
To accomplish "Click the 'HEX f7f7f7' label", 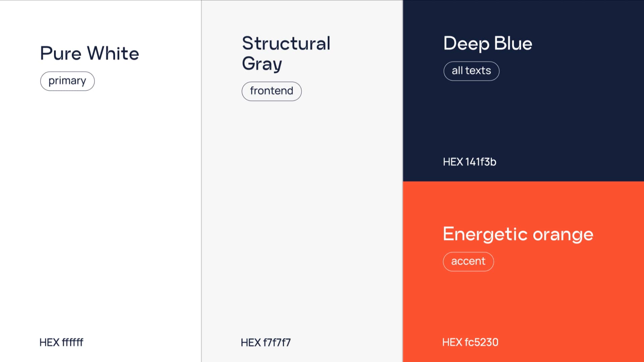I will point(266,342).
